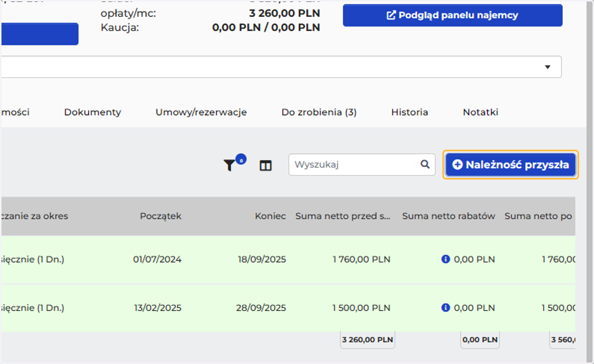
Task: Click the info icon in the 1 760,00 row
Action: point(445,259)
